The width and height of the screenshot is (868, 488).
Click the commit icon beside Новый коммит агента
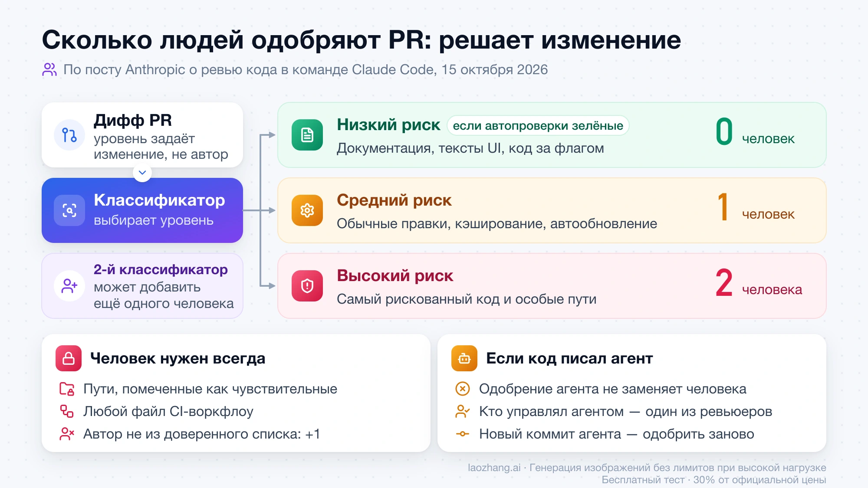[463, 434]
